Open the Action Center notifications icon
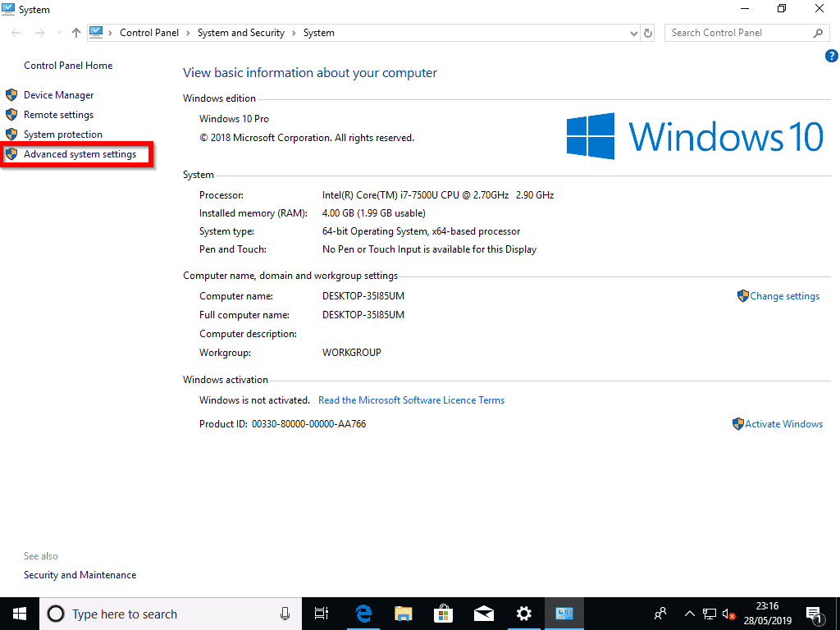This screenshot has width=840, height=630. tap(814, 614)
